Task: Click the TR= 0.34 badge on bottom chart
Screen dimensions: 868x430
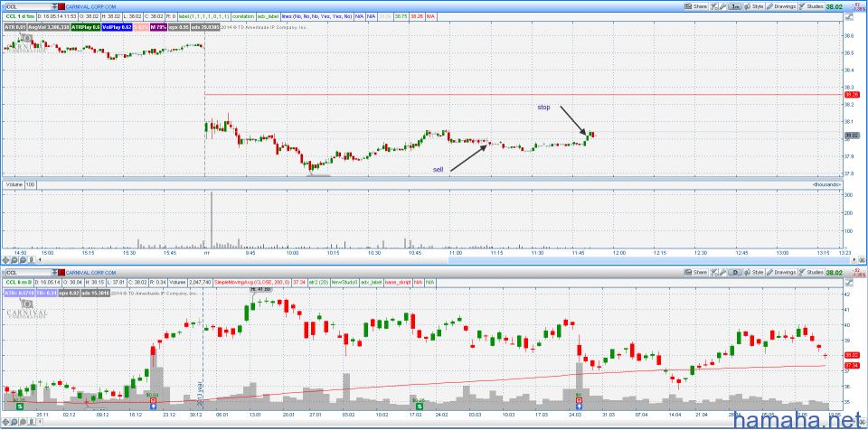Action: coord(46,294)
